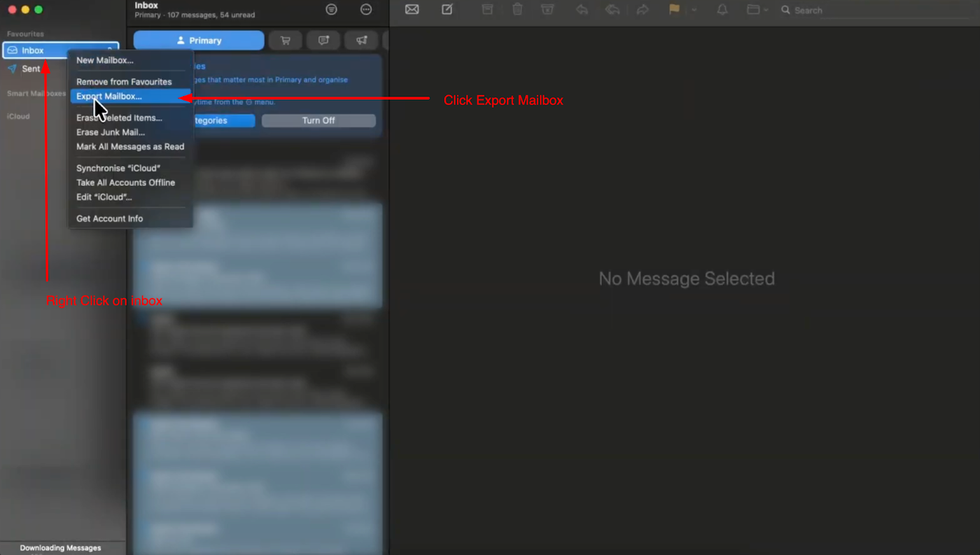Click Export Mailbox… in the context menu

[x=130, y=97]
